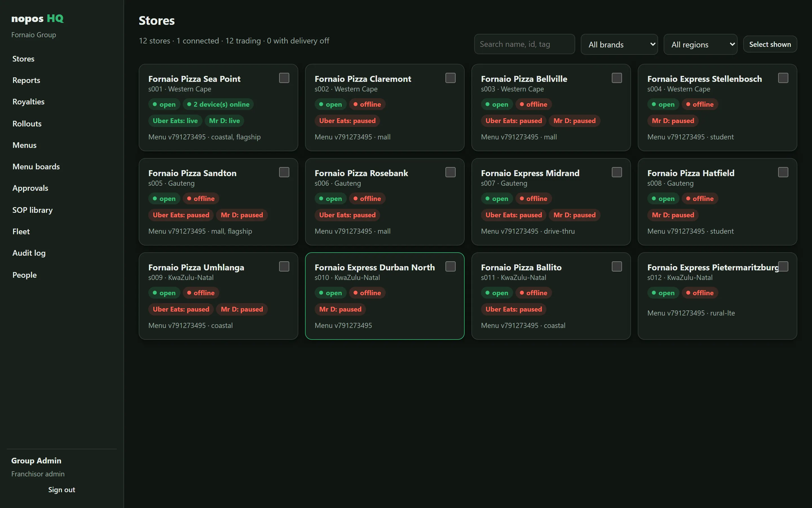Click the Mr D: live badge
This screenshot has height=508, width=812.
[224, 121]
